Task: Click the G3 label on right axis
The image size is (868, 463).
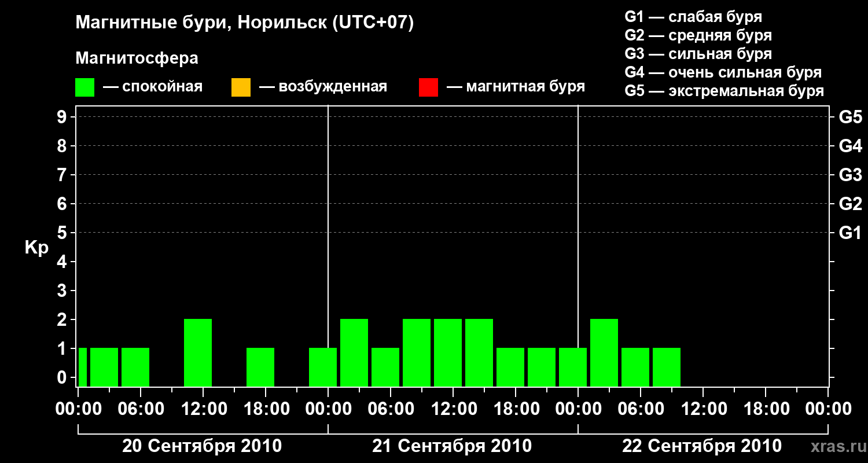Action: point(850,175)
